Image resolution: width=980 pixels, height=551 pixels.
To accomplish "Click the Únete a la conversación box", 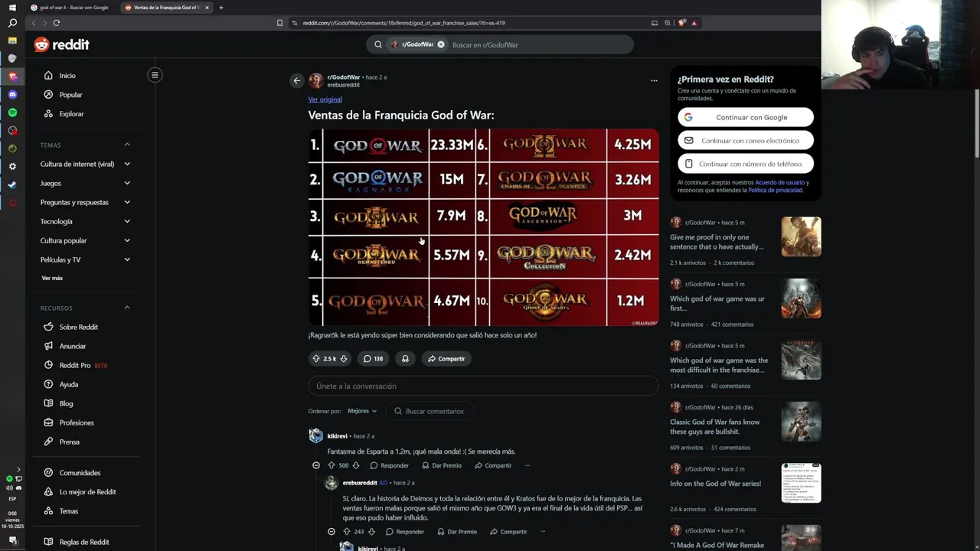I will 483,386.
